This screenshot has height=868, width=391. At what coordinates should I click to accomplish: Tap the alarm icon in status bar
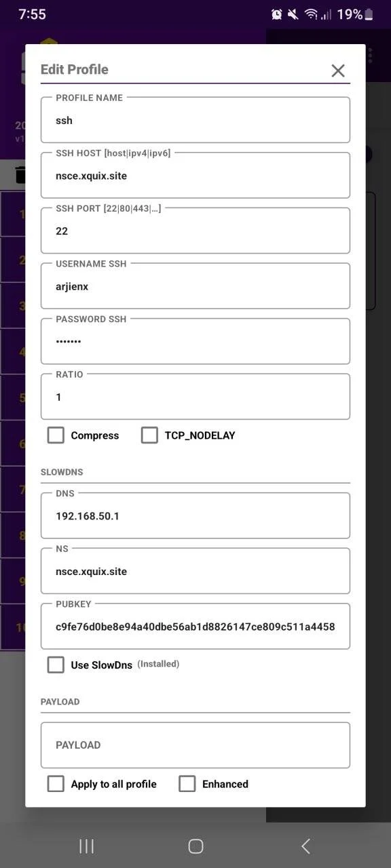[276, 14]
